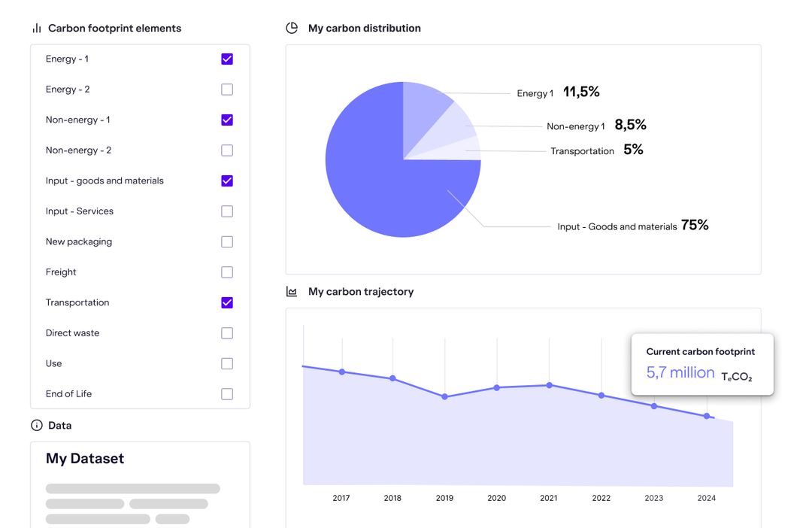Check the Direct waste checkbox
The image size is (812, 528).
point(226,332)
